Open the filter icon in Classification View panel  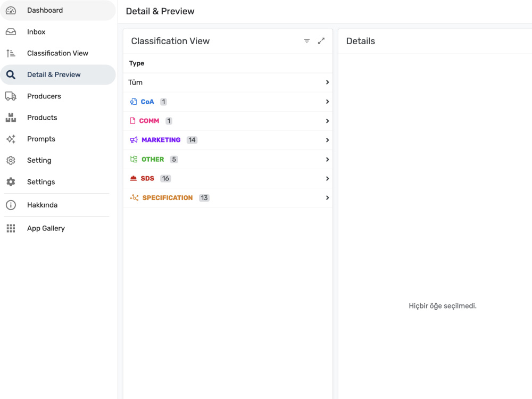[x=307, y=41]
